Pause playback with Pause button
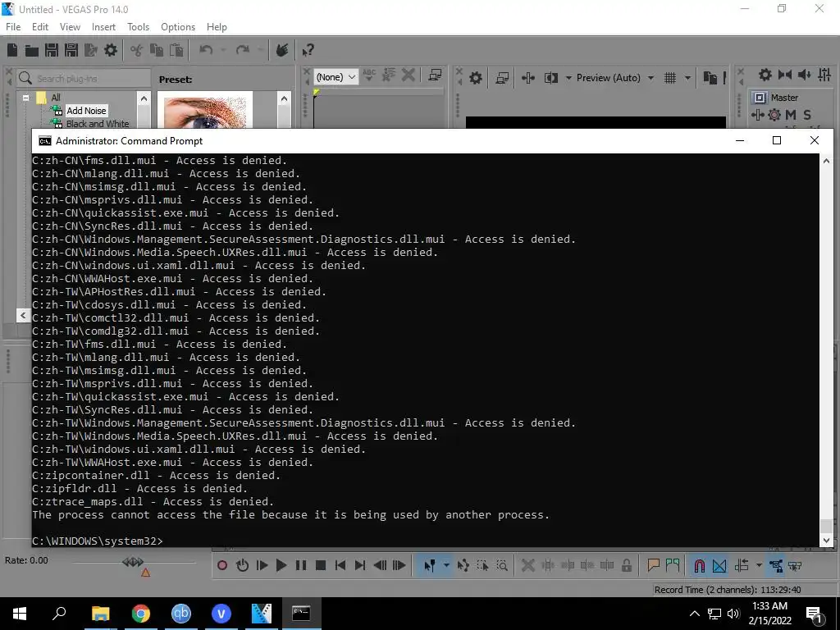Screen dimensions: 840x630 click(x=301, y=566)
